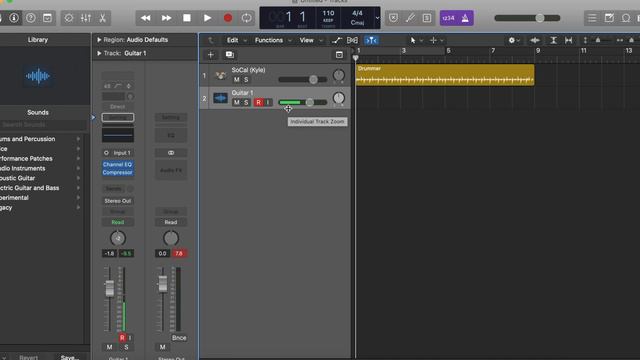Stop playback

(187, 18)
